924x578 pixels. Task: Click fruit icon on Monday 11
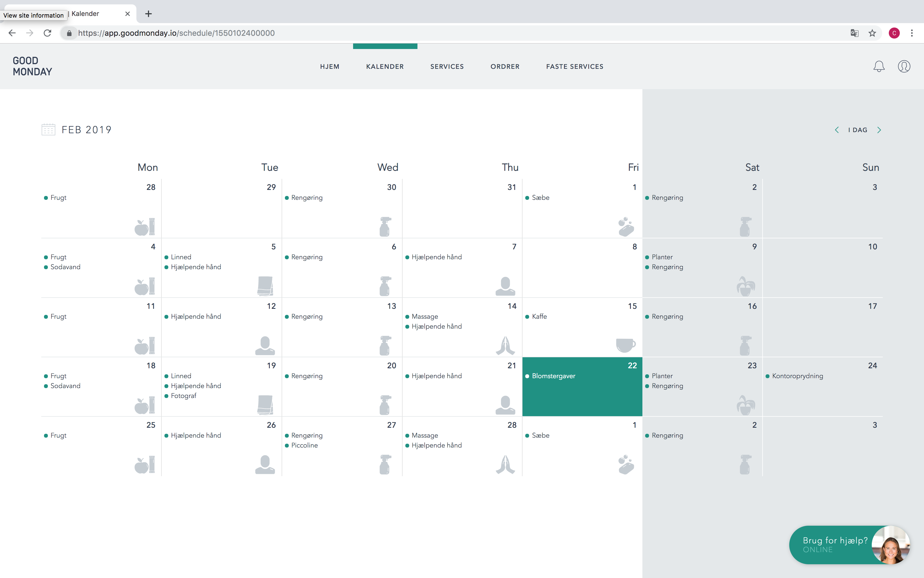click(x=145, y=346)
